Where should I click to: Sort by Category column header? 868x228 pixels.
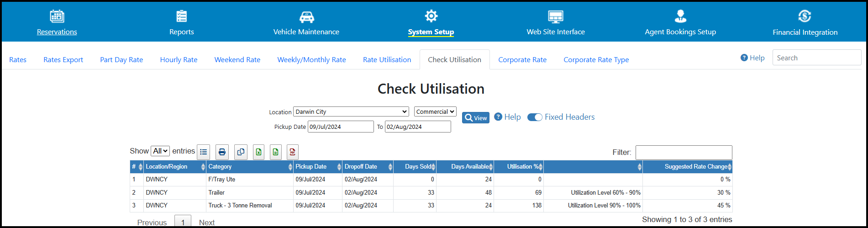coord(250,167)
